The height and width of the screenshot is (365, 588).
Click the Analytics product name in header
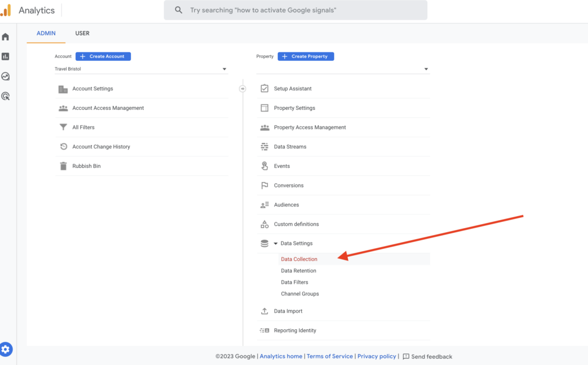[x=37, y=10]
